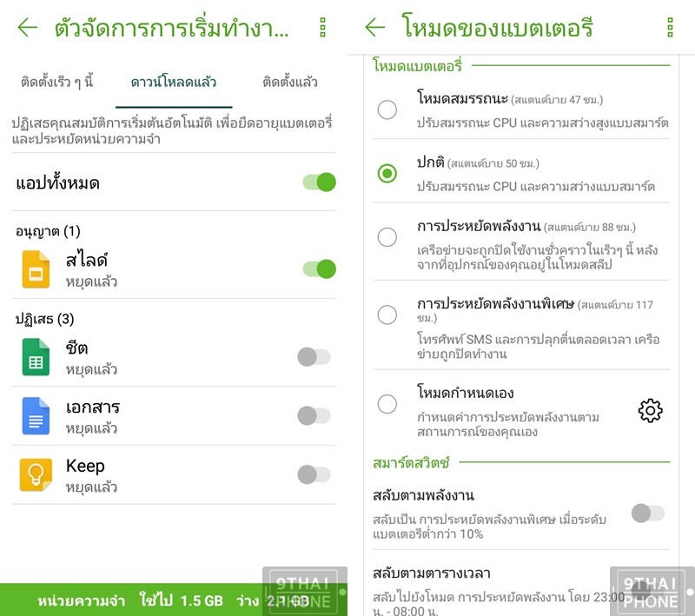Tap the yellow Slides app icon
Image resolution: width=695 pixels, height=616 pixels.
(36, 269)
